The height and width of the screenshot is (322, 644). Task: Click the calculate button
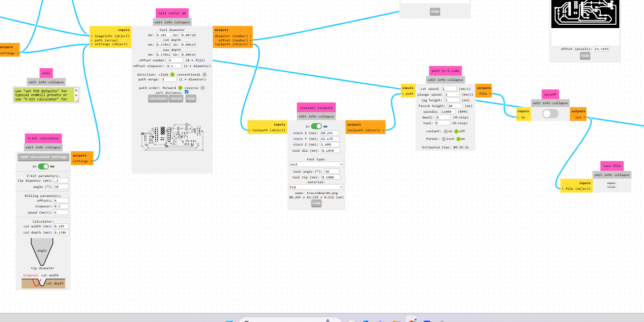click(x=158, y=98)
